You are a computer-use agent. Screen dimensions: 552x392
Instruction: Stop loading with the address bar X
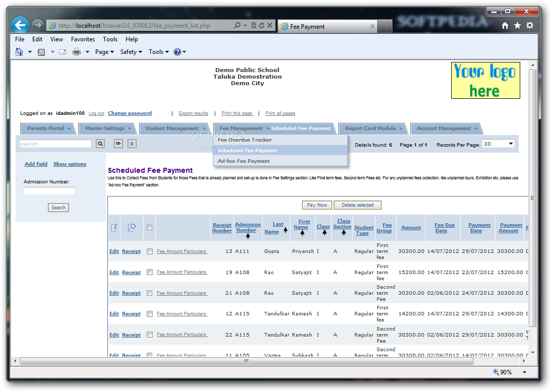click(270, 25)
